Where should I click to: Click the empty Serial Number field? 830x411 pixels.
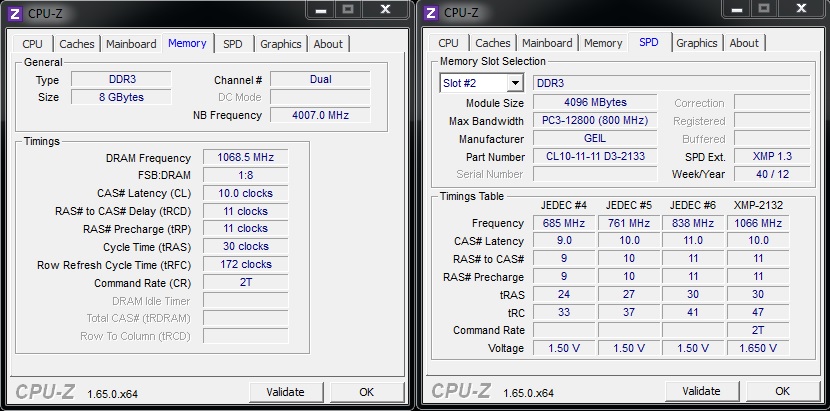tap(595, 174)
